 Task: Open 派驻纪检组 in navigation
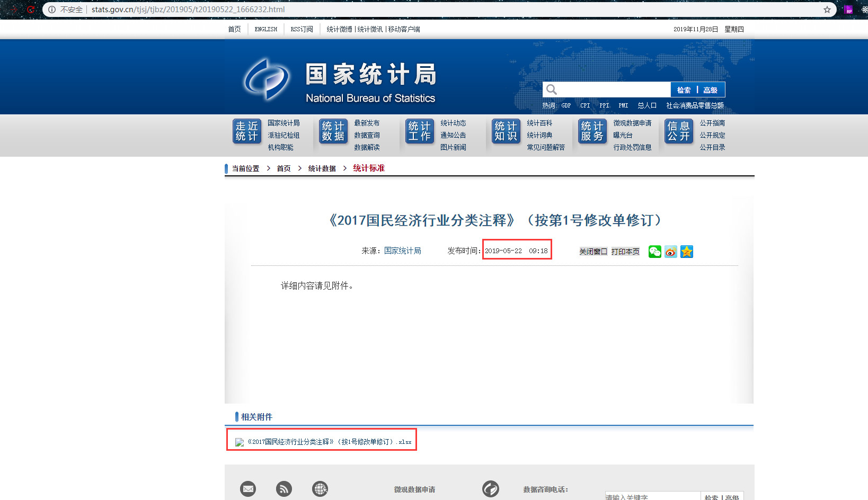(284, 135)
